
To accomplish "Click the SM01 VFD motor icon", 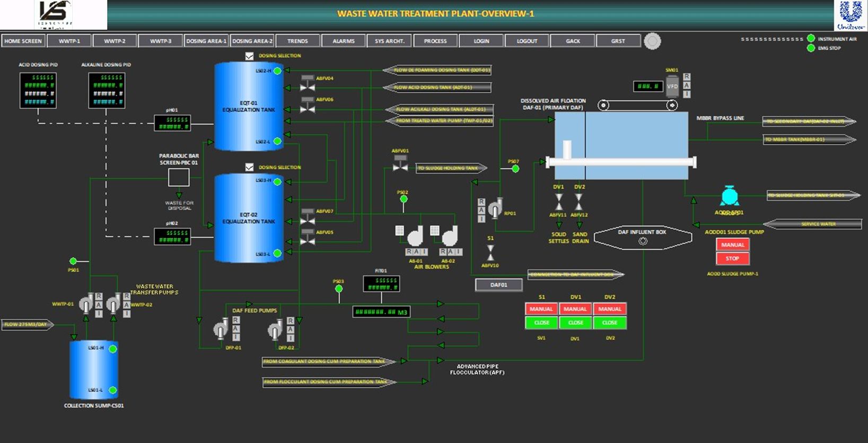I will point(672,86).
